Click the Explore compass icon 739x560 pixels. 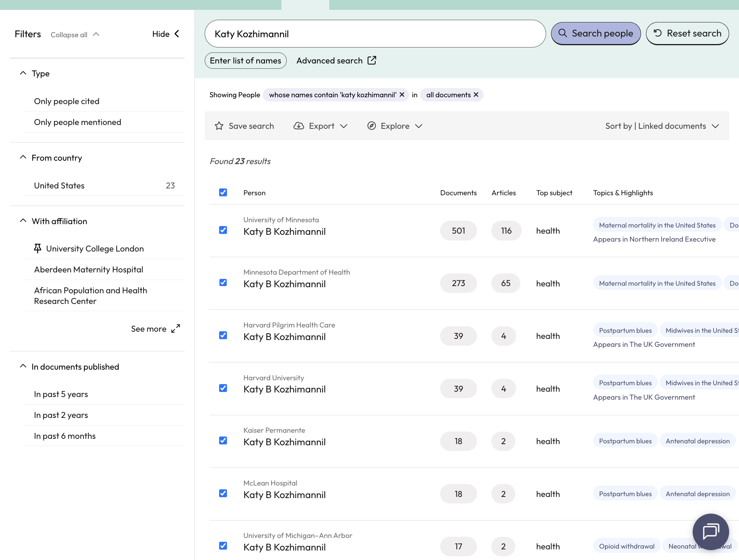[372, 126]
